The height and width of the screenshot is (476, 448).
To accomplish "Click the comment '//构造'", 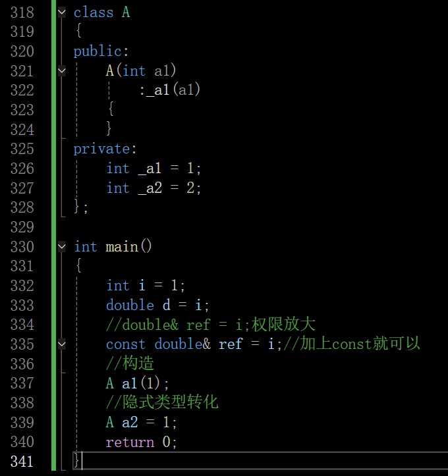I will pos(130,363).
